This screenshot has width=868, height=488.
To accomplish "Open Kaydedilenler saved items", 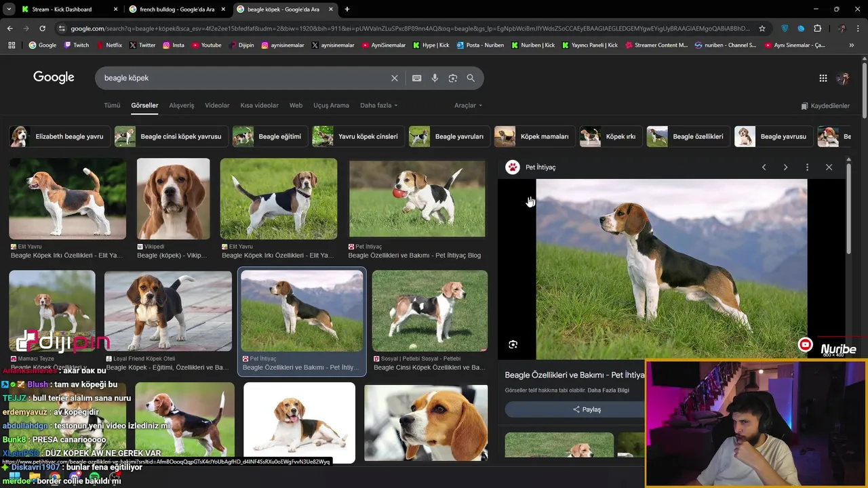I will [825, 106].
